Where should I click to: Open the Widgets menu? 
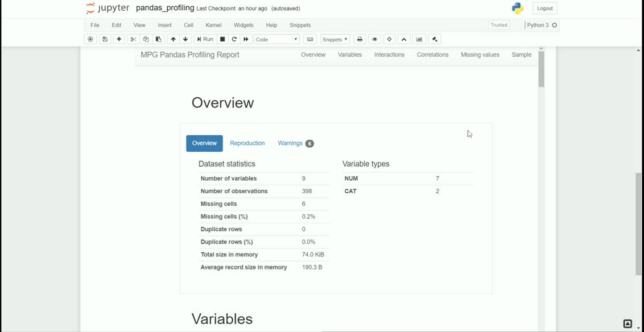[x=243, y=25]
